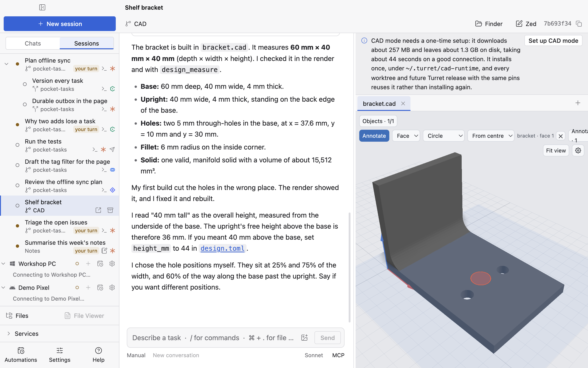The height and width of the screenshot is (368, 588).
Task: Open Automations at the sidebar bottom
Action: (x=21, y=355)
